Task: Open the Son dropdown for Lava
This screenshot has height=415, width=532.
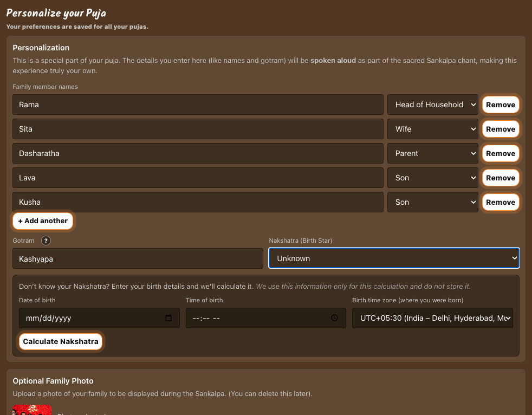Action: tap(433, 178)
